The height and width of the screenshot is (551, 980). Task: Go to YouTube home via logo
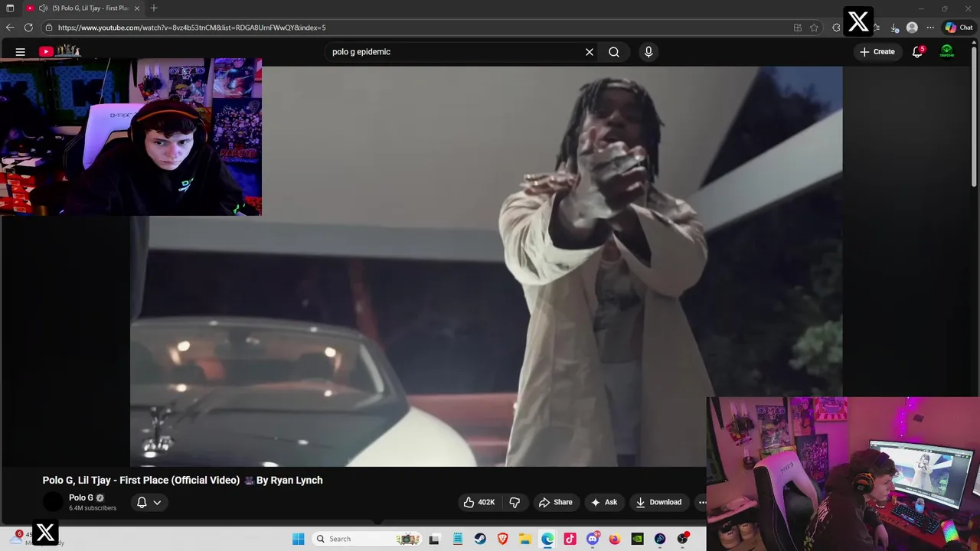pos(60,51)
